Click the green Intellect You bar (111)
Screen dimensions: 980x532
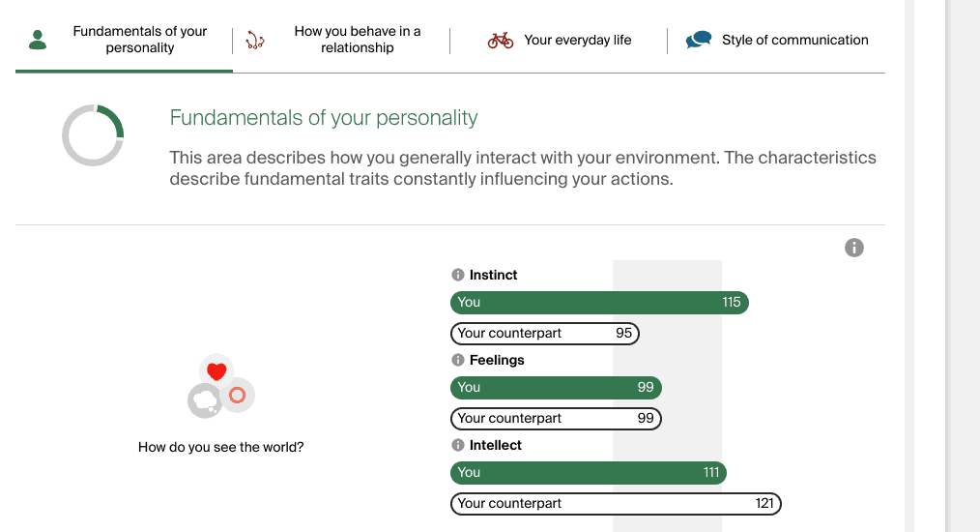coord(588,473)
